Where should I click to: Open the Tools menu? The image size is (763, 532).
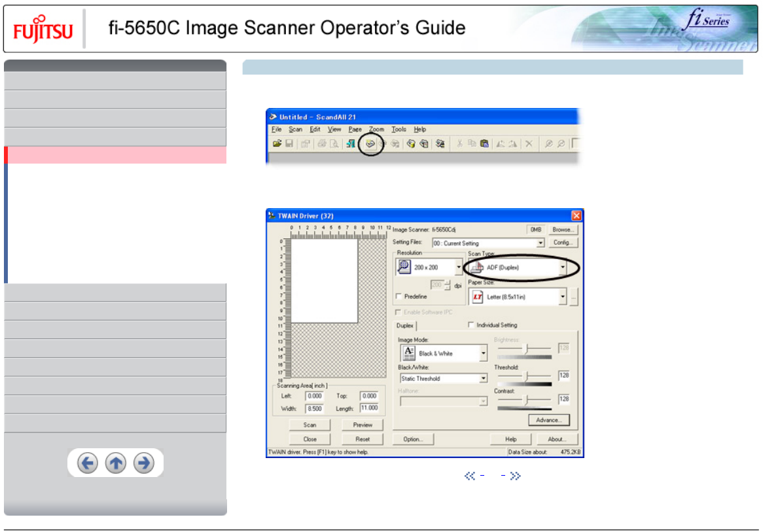click(x=399, y=130)
